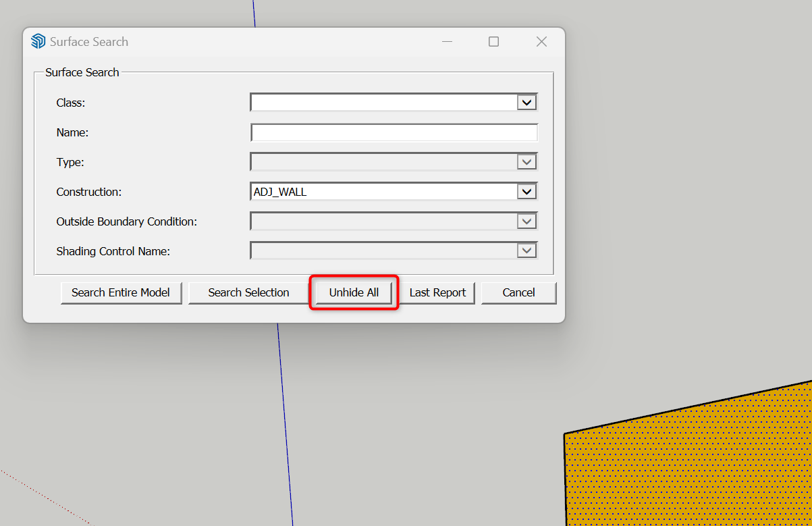812x526 pixels.
Task: Click inside the Name text field
Action: pyautogui.click(x=394, y=132)
